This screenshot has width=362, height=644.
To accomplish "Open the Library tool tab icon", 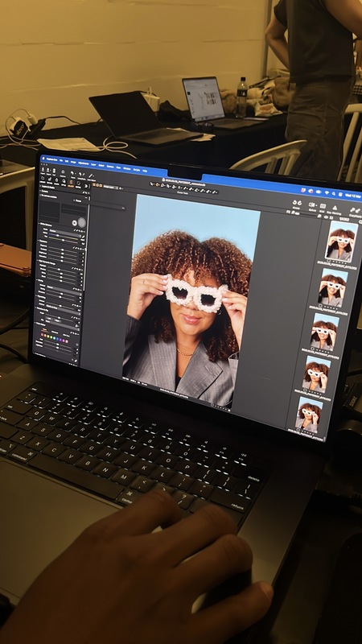I will (x=43, y=178).
